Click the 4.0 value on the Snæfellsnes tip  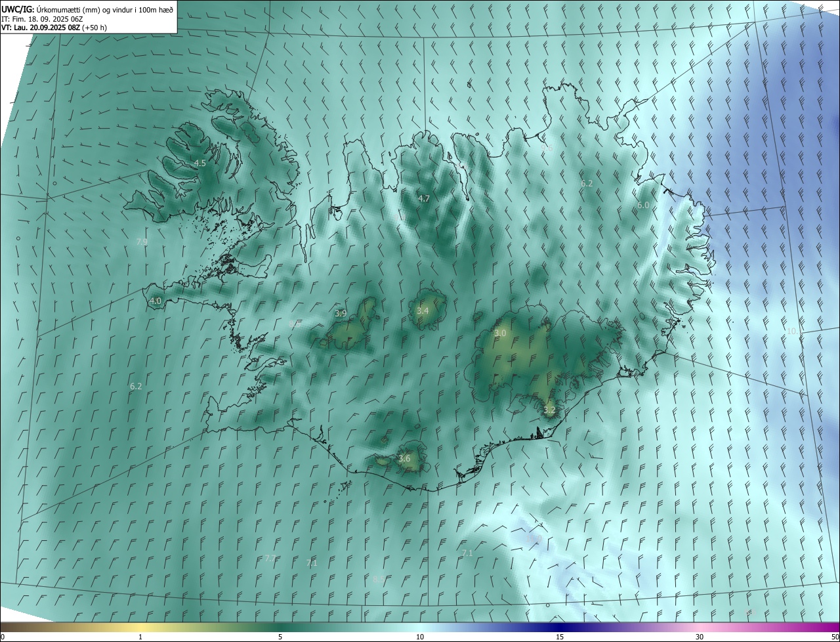click(156, 301)
